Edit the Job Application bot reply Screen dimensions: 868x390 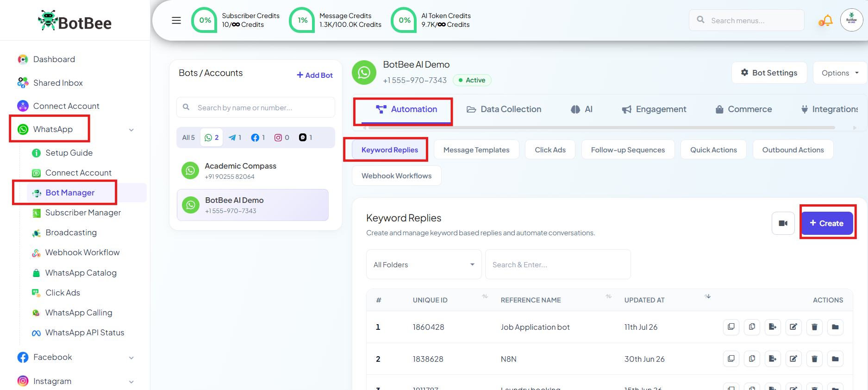(793, 327)
